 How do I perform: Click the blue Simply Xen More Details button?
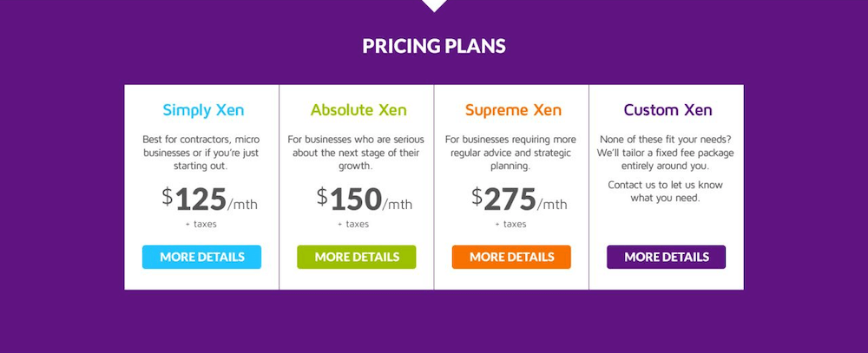[201, 257]
